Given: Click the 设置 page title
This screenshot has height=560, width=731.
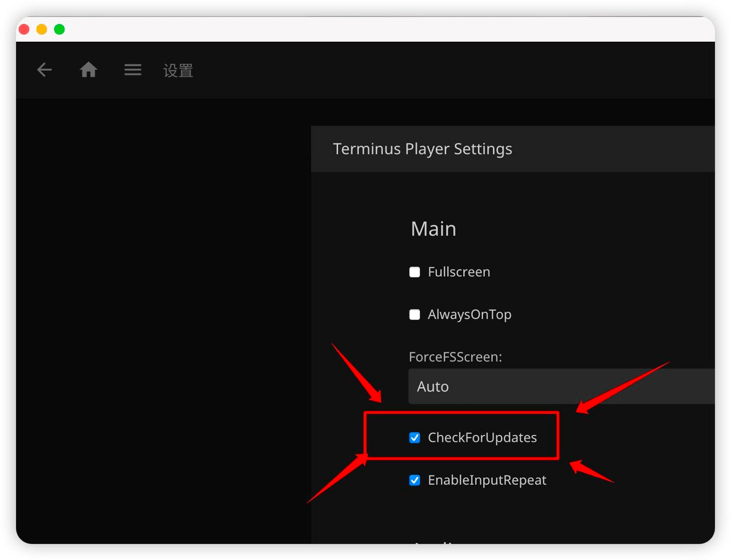Looking at the screenshot, I should 178,71.
